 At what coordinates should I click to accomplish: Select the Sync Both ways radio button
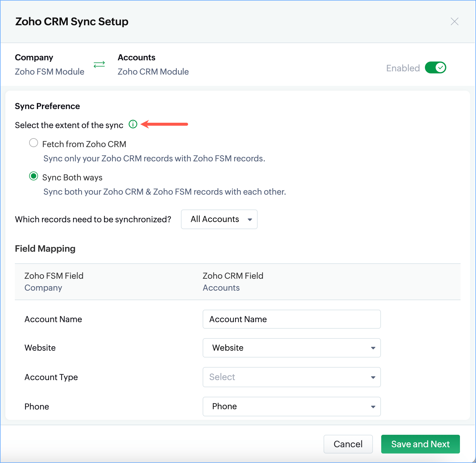(34, 176)
